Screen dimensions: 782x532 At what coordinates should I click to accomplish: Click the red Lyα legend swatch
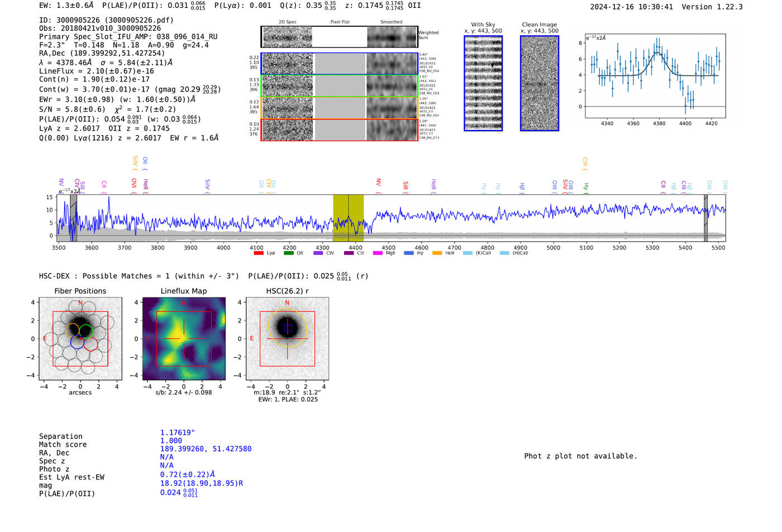258,253
